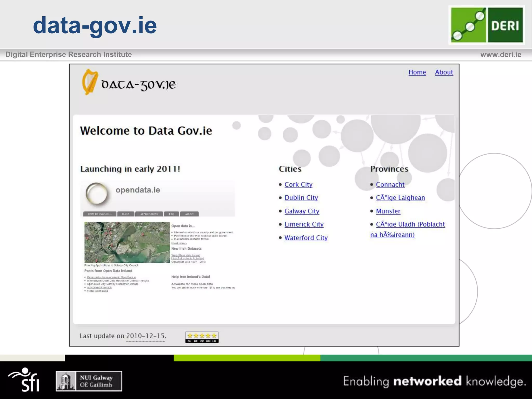
Task: Open the Community Announcement OpenData.ie post
Action: 111,277
